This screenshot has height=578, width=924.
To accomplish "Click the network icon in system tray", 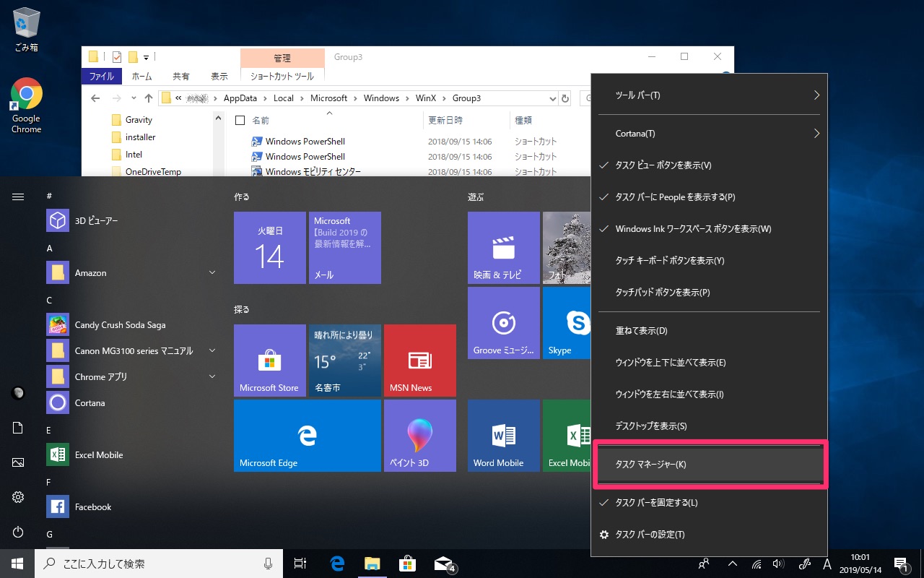I will click(757, 564).
